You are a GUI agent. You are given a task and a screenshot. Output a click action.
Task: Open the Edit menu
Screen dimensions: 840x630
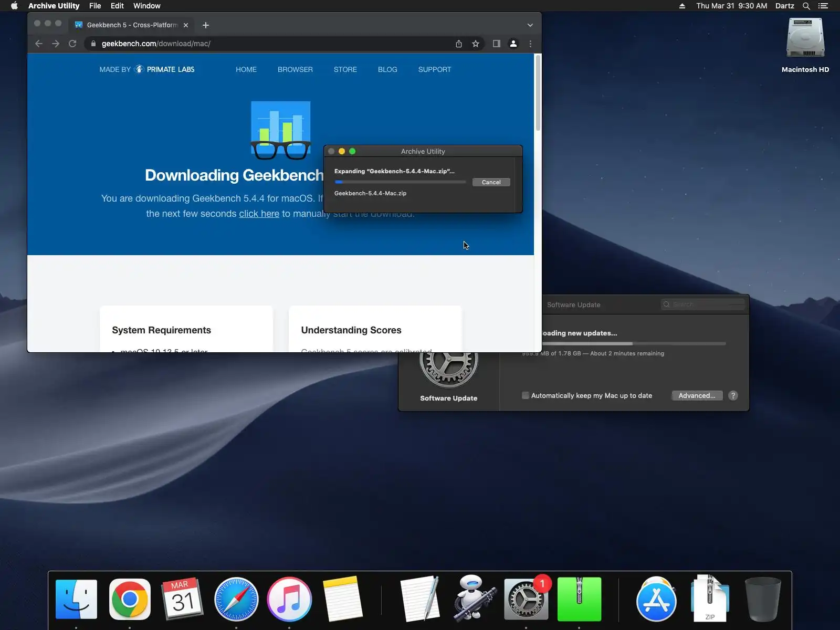[117, 6]
